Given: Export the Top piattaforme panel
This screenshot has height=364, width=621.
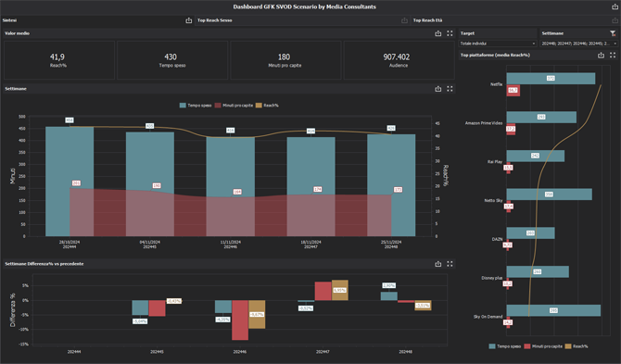Looking at the screenshot, I should pyautogui.click(x=601, y=55).
